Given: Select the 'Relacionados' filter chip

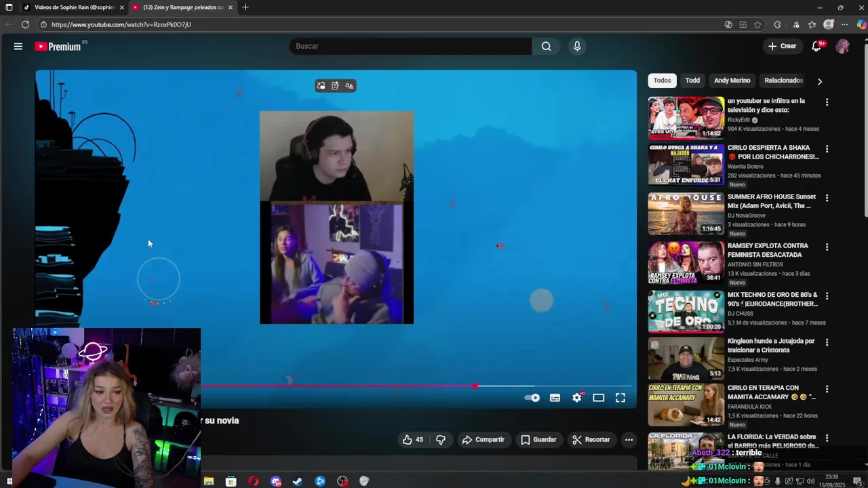Looking at the screenshot, I should pyautogui.click(x=783, y=81).
